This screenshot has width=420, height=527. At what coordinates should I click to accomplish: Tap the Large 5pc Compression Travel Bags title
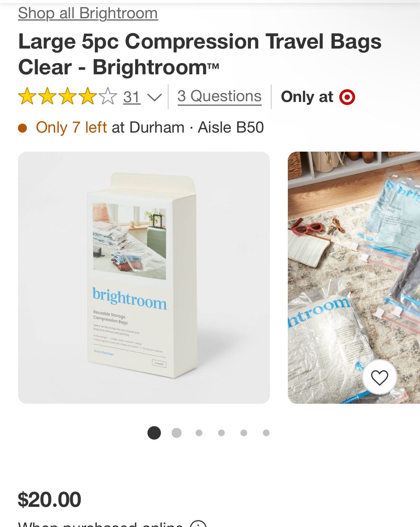coord(199,54)
